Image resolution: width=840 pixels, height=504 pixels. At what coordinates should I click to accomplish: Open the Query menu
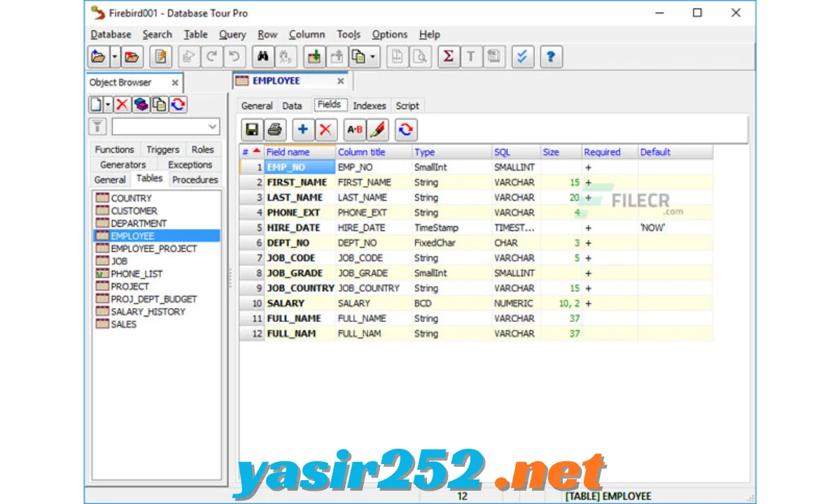pos(232,34)
